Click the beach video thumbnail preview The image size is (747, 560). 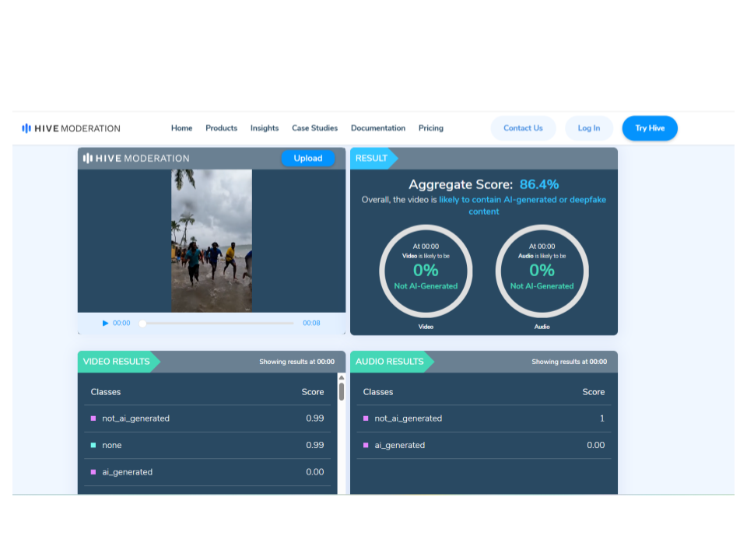[x=212, y=240]
